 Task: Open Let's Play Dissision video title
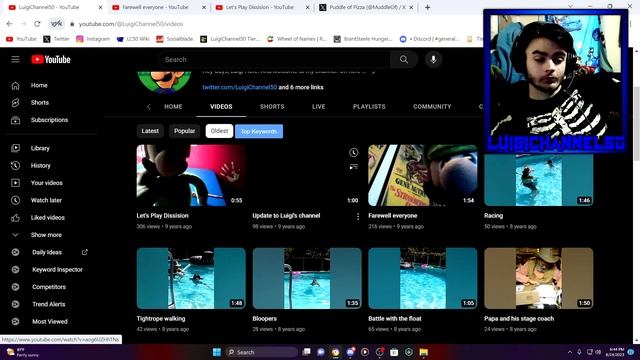coord(162,216)
